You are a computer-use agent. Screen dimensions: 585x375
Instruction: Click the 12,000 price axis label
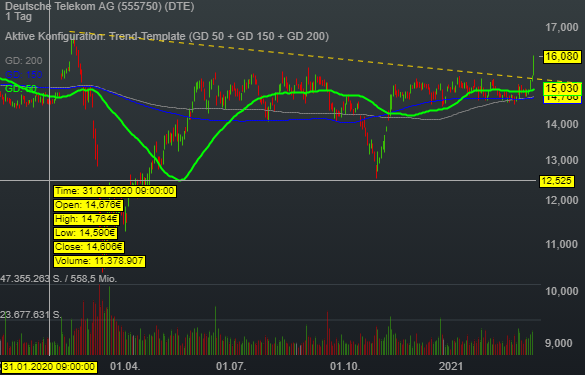pos(561,200)
